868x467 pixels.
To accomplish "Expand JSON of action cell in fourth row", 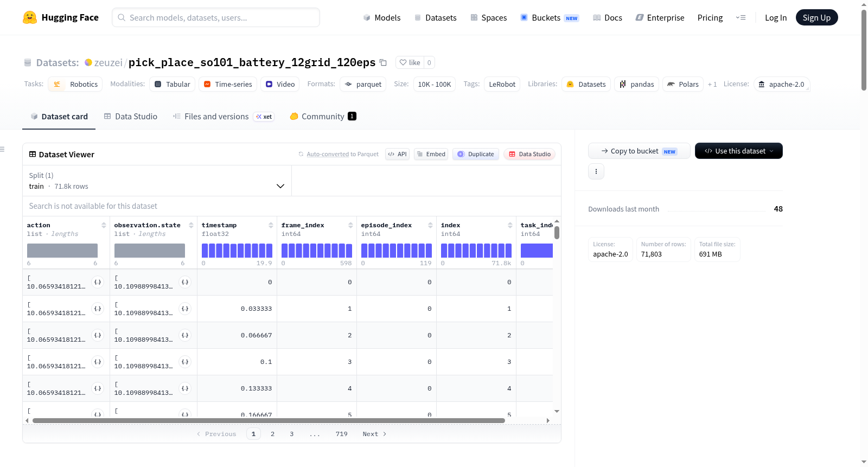I will pyautogui.click(x=98, y=362).
